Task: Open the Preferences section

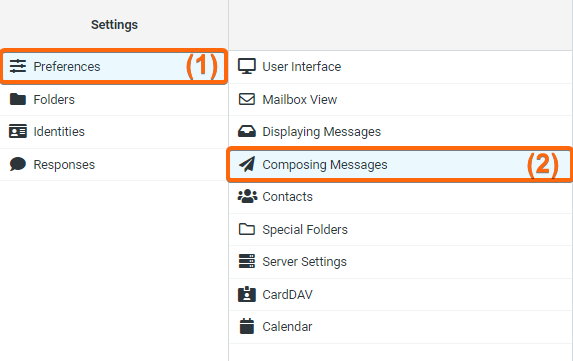Action: pos(114,66)
